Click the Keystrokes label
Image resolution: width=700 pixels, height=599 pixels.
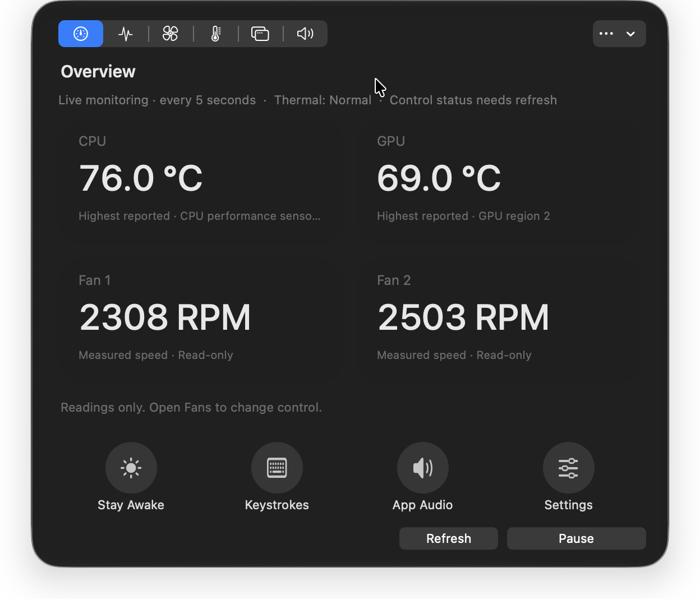point(277,505)
